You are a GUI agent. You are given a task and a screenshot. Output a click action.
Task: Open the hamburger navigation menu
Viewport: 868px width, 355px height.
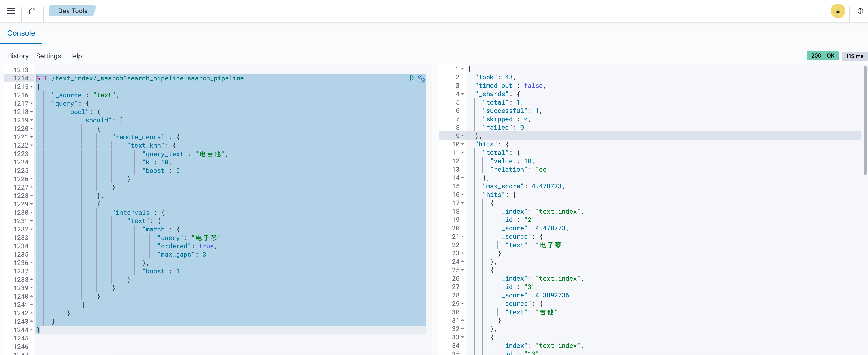coord(11,11)
